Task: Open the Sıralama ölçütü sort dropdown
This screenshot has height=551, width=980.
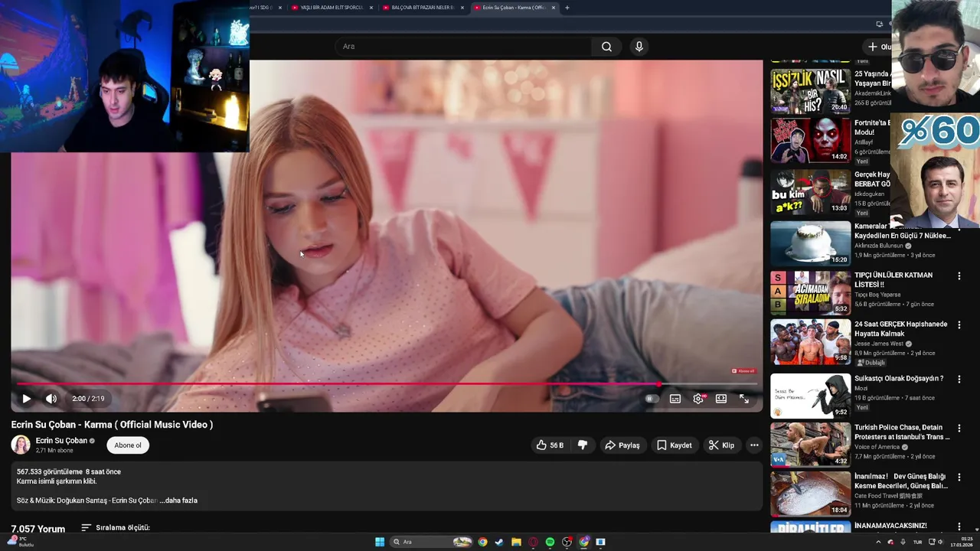Action: [x=116, y=528]
